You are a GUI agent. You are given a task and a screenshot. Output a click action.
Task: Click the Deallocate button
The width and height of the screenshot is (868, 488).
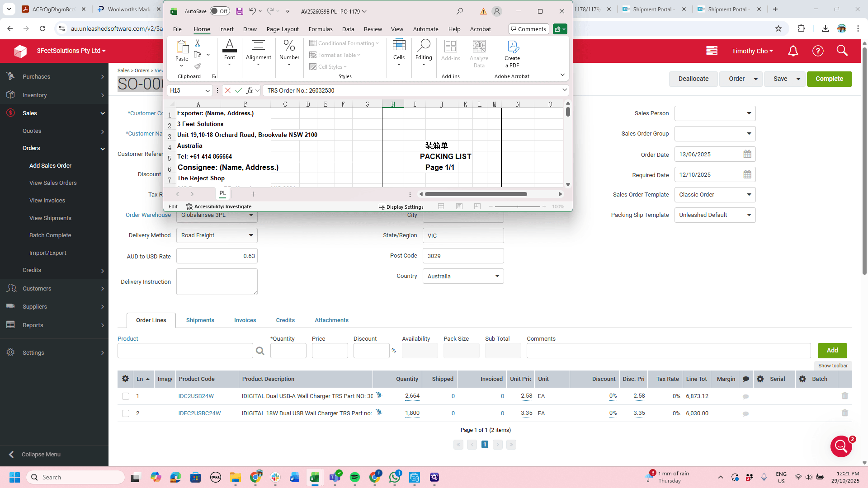pos(693,79)
